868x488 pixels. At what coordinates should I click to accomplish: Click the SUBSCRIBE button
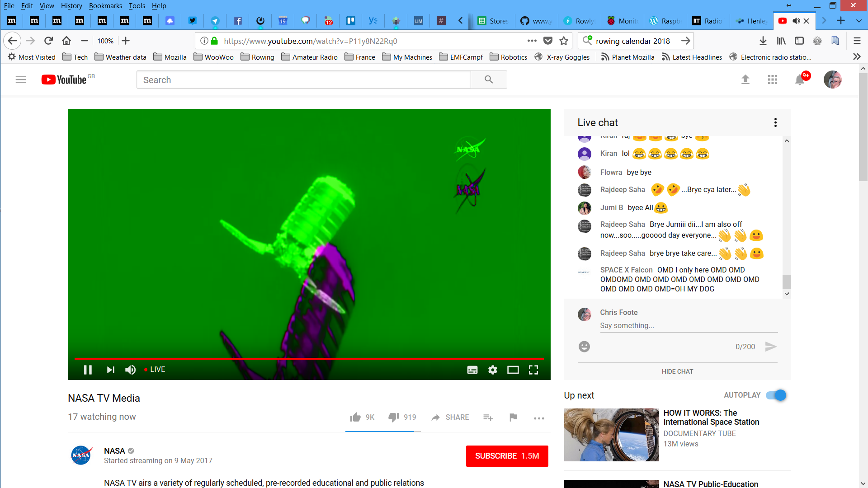507,456
